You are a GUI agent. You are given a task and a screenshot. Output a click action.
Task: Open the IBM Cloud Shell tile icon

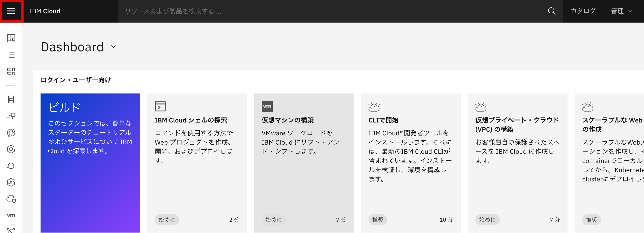(160, 106)
